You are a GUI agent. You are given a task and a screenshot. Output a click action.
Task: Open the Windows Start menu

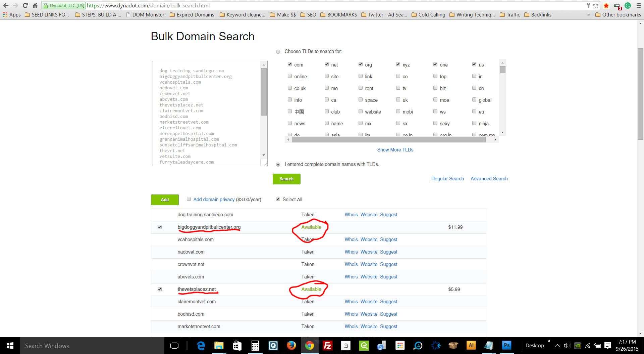(10, 346)
